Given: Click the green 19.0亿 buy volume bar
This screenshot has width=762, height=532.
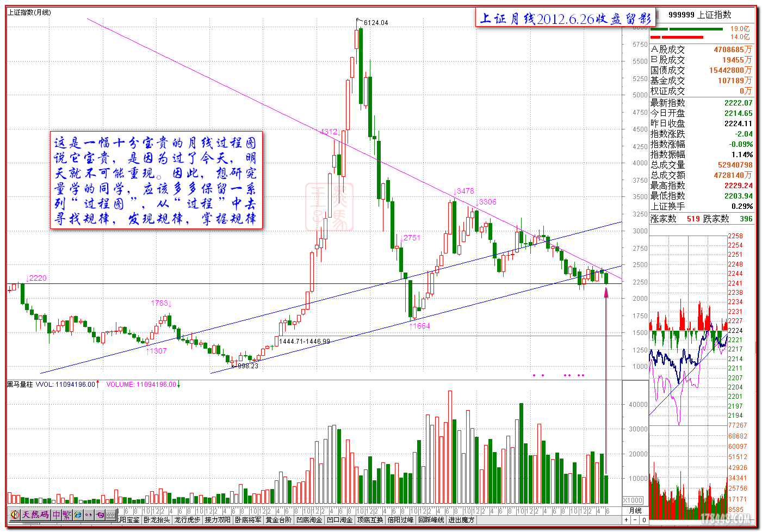Looking at the screenshot, I should point(687,29).
